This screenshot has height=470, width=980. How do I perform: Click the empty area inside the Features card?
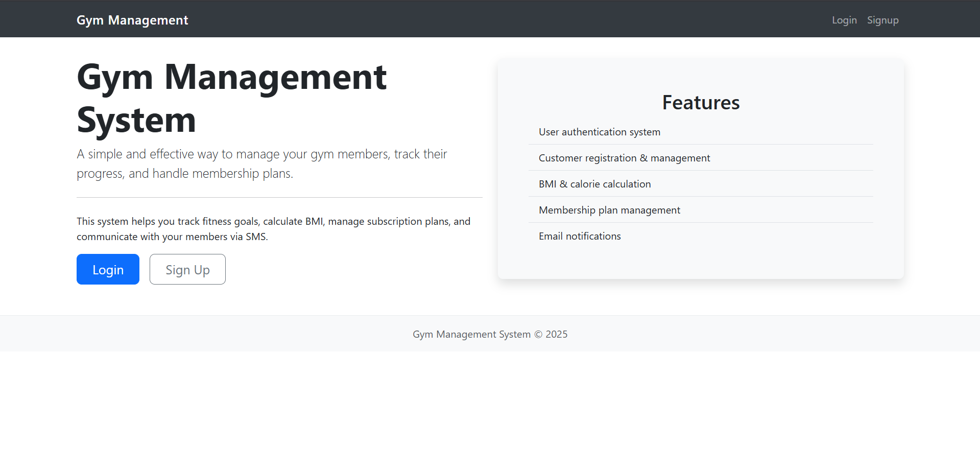(701, 264)
